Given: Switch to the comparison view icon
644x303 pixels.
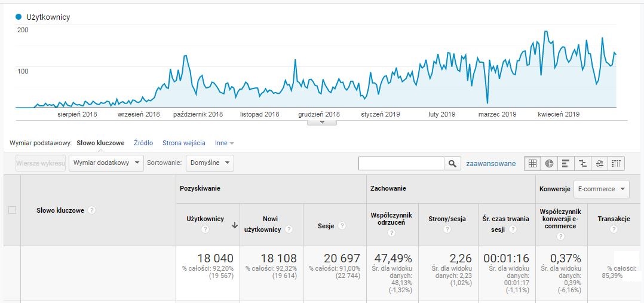Looking at the screenshot, I should tap(582, 163).
